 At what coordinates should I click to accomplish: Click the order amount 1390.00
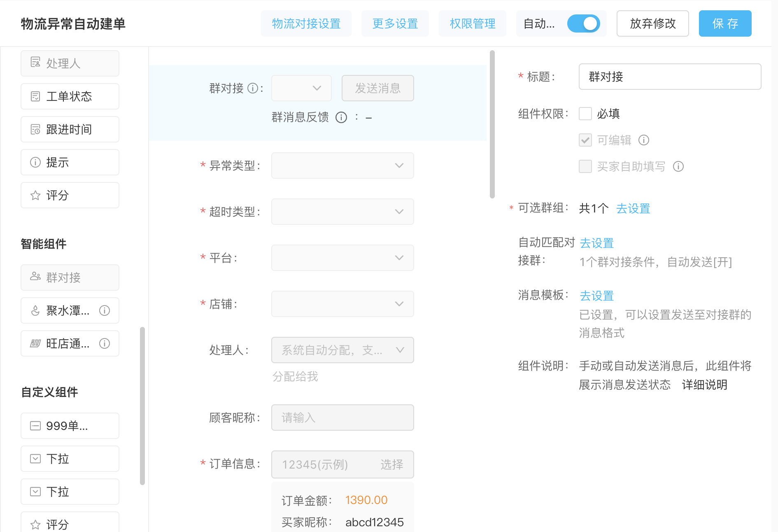point(366,500)
